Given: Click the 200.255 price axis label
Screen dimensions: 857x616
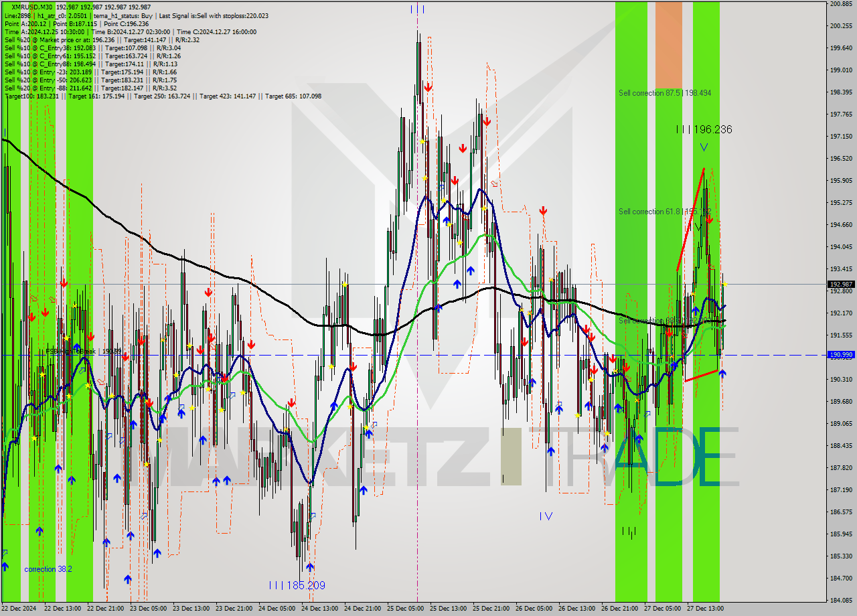Looking at the screenshot, I should pos(841,26).
